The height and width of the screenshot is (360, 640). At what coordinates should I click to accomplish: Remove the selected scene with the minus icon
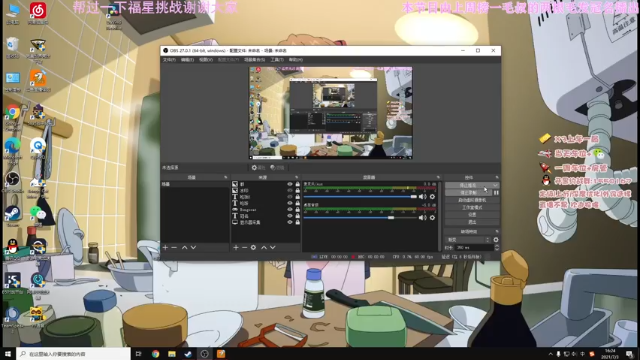click(174, 247)
